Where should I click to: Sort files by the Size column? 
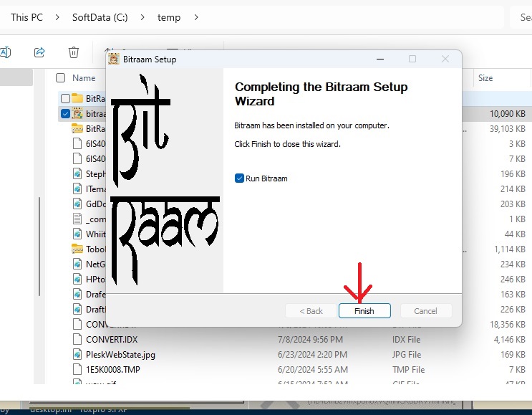click(x=485, y=78)
